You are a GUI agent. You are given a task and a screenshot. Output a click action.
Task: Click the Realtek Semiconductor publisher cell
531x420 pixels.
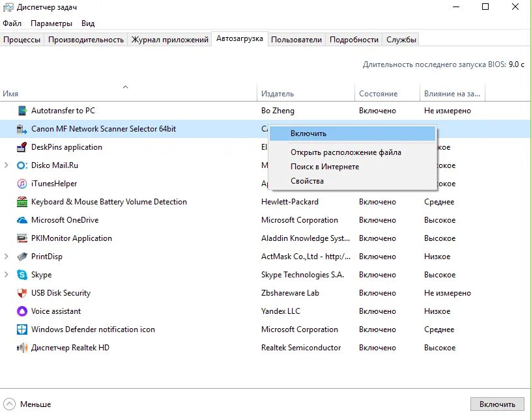pos(301,348)
